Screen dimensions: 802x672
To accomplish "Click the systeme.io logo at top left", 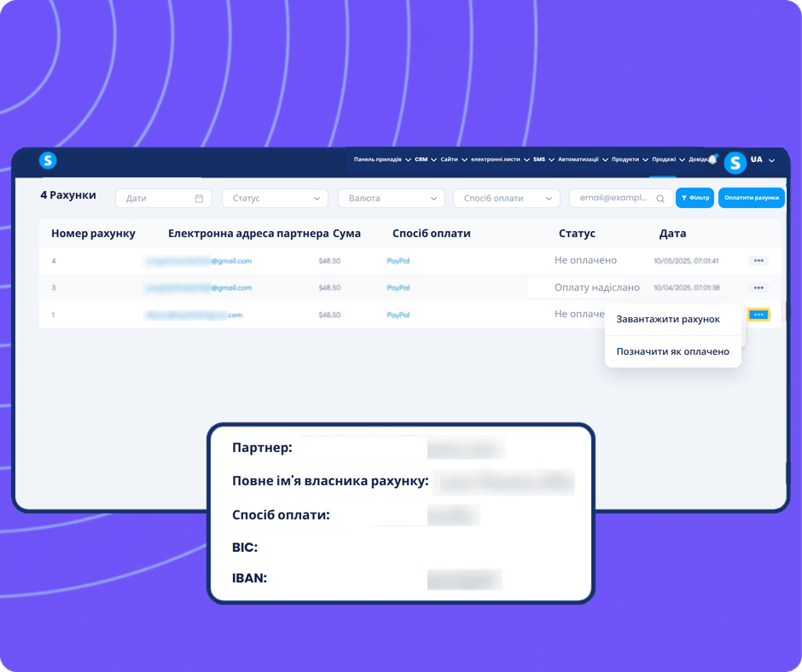I will coord(48,160).
